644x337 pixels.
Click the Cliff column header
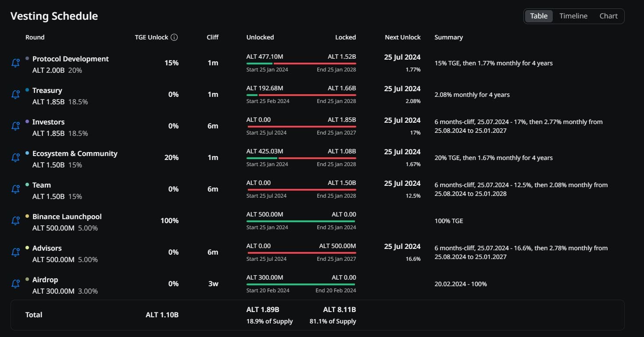[213, 37]
